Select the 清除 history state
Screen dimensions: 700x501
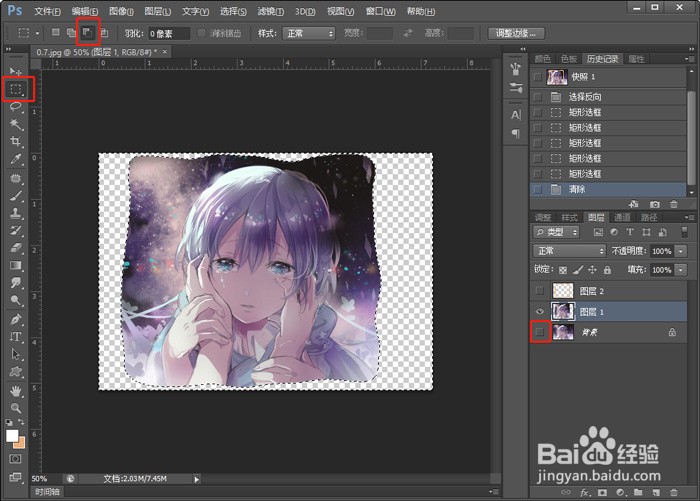pos(608,189)
